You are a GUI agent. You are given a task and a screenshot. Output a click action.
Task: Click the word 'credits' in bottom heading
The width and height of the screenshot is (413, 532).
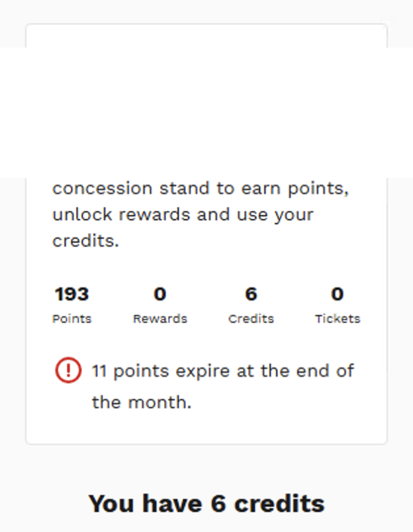279,504
